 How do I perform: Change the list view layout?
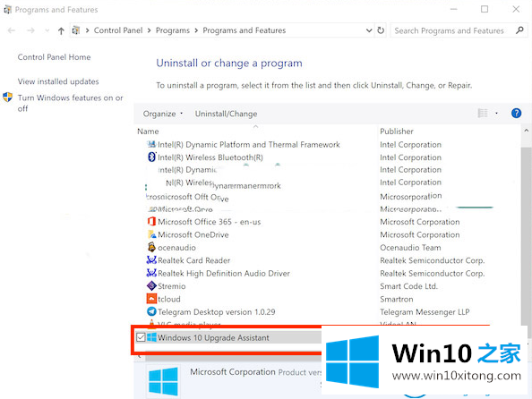483,113
